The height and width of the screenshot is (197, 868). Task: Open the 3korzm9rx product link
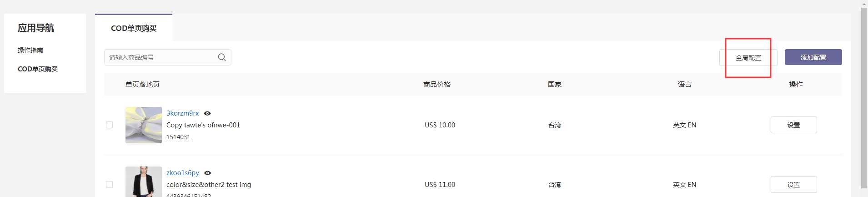183,113
